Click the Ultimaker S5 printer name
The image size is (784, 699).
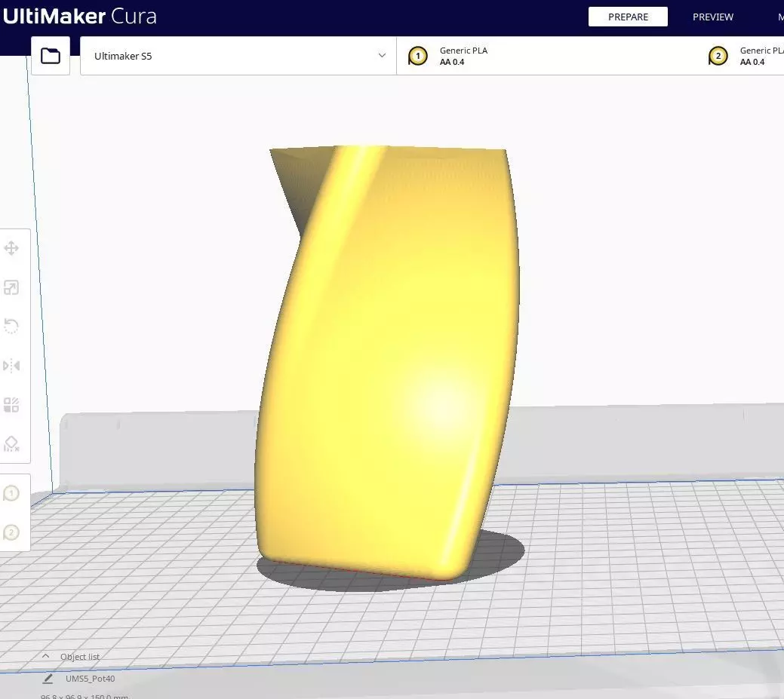pyautogui.click(x=123, y=56)
